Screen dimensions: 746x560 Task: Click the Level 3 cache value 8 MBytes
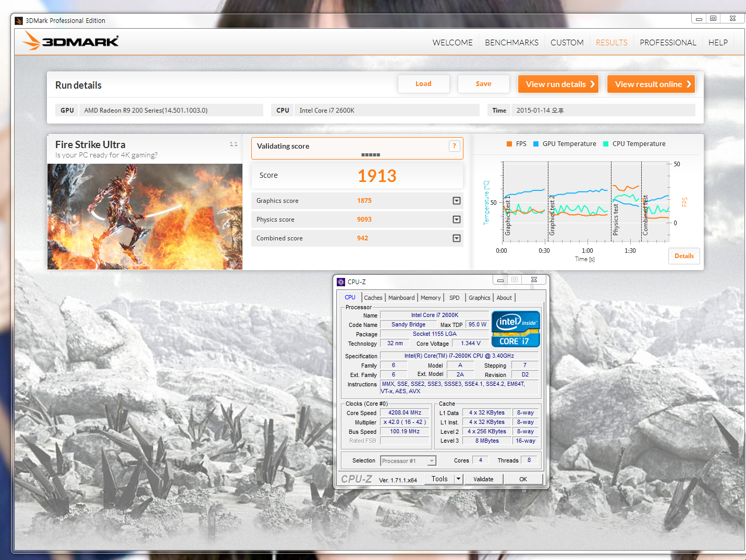(487, 441)
